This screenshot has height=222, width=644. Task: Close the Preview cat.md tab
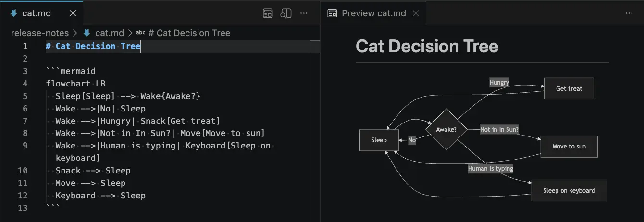(x=416, y=13)
